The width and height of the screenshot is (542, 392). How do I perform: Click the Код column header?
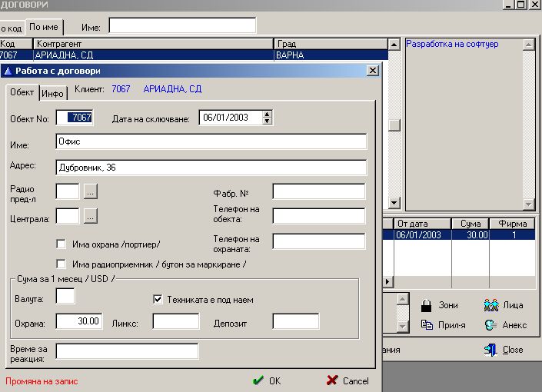16,44
